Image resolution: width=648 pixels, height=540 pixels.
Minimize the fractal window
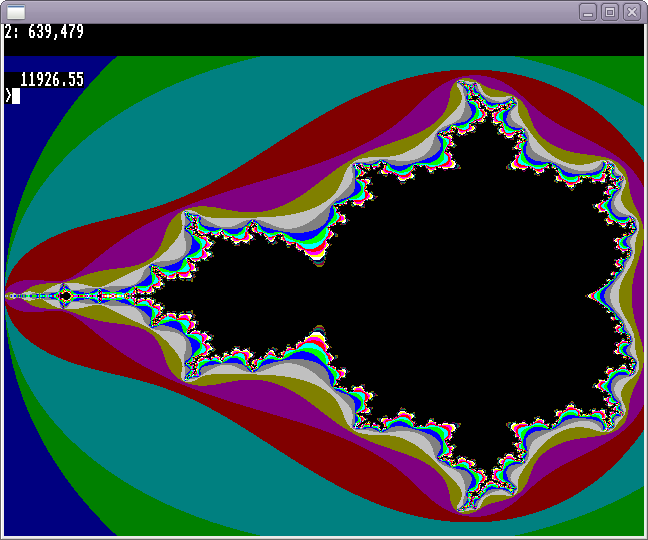point(588,12)
